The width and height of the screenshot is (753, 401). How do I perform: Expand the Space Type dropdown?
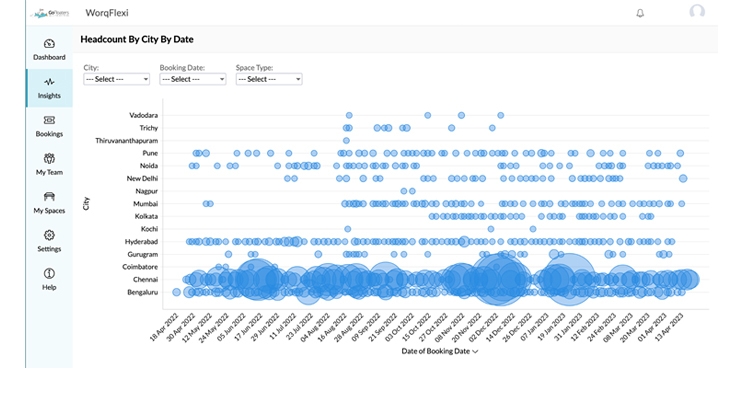pyautogui.click(x=268, y=79)
